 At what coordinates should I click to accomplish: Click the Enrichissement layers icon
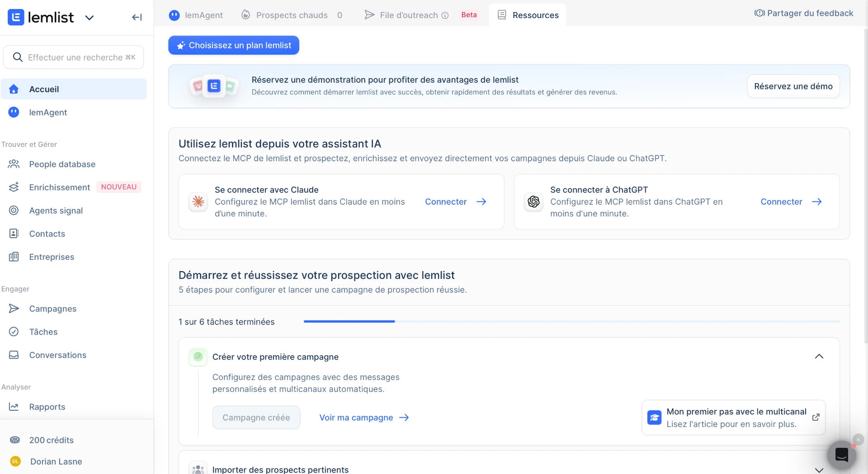click(x=14, y=187)
